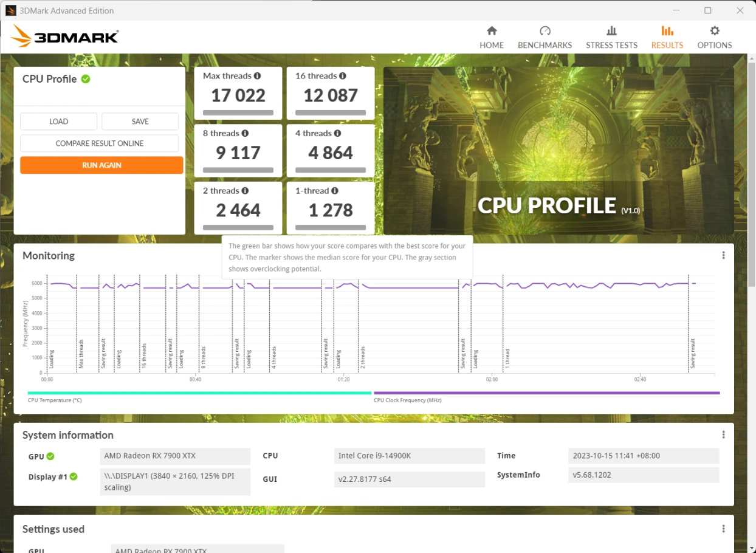Click the LOAD button
756x553 pixels.
tap(58, 122)
